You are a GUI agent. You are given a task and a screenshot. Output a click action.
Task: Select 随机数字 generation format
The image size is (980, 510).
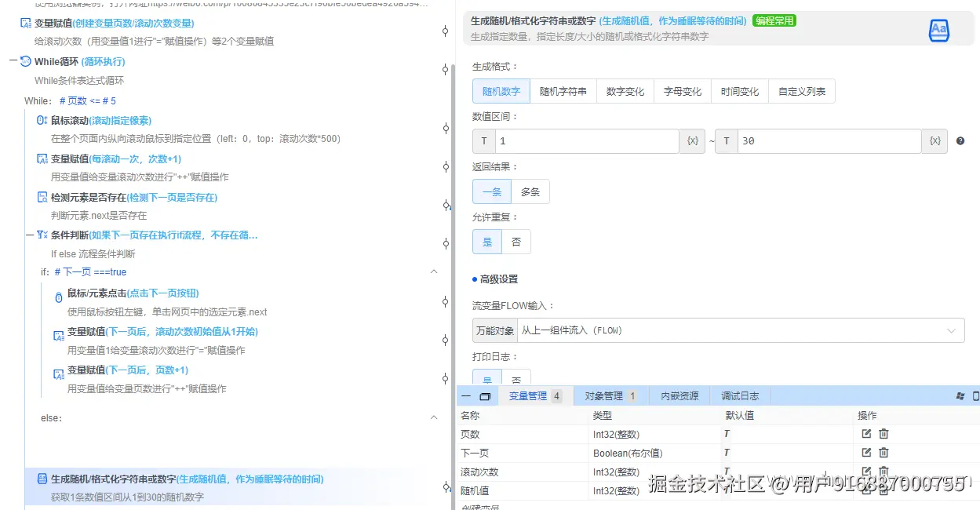[x=501, y=91]
